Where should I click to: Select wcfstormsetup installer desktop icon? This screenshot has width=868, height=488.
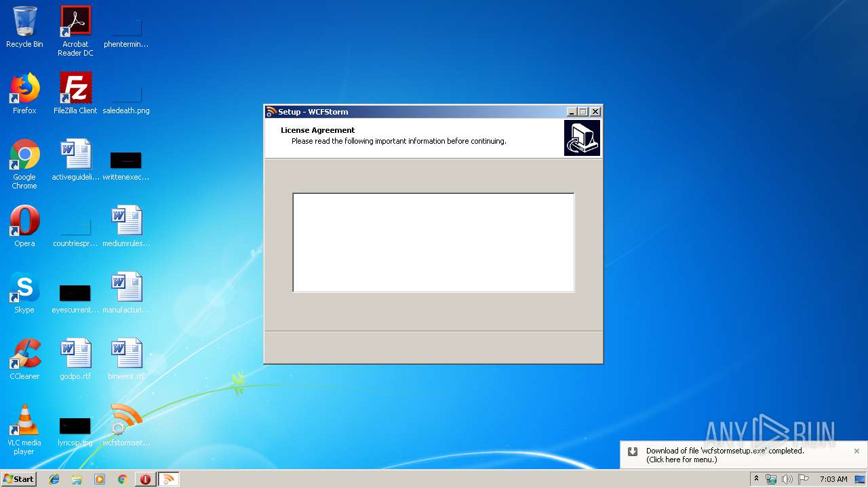pyautogui.click(x=126, y=426)
